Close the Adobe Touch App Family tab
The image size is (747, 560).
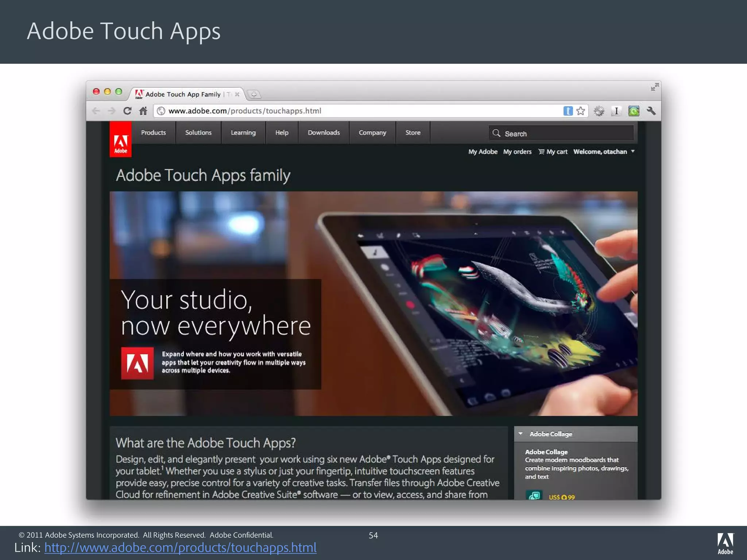[237, 94]
